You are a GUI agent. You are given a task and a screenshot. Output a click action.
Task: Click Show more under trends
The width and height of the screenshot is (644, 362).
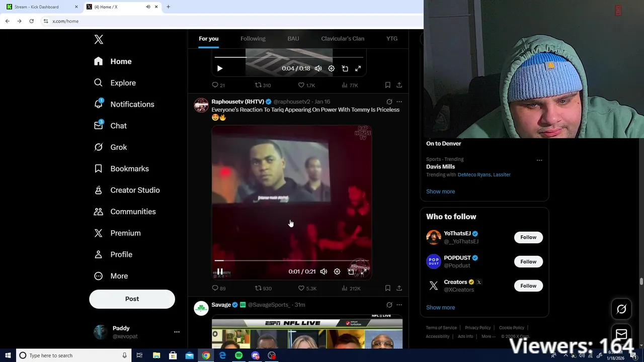pos(440,192)
